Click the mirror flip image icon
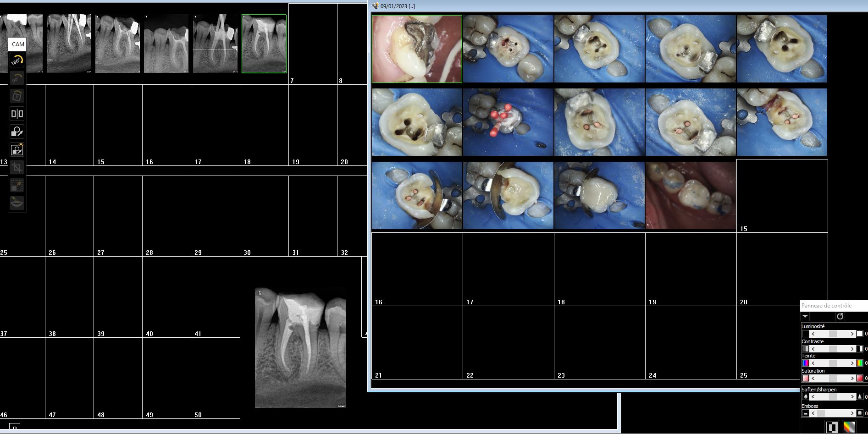The image size is (868, 434). coord(17,114)
